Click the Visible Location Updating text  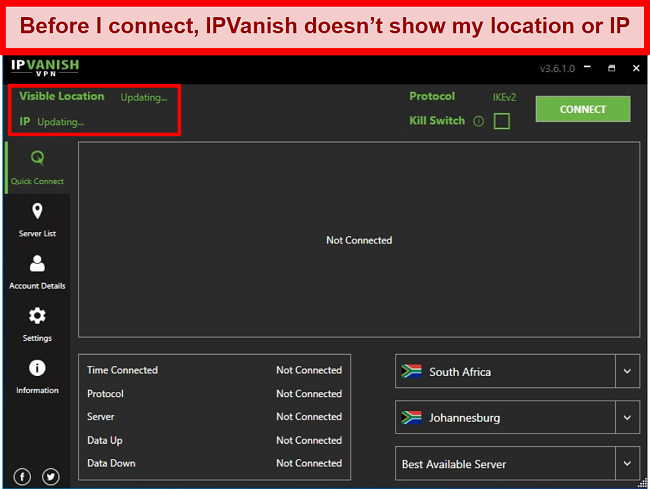click(144, 97)
